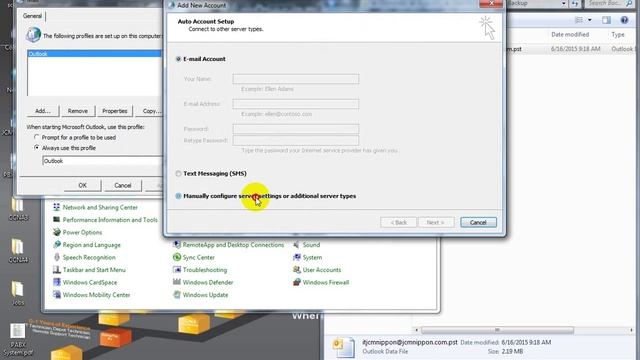Image resolution: width=640 pixels, height=360 pixels.
Task: Open the Region and Language icon
Action: coord(57,245)
